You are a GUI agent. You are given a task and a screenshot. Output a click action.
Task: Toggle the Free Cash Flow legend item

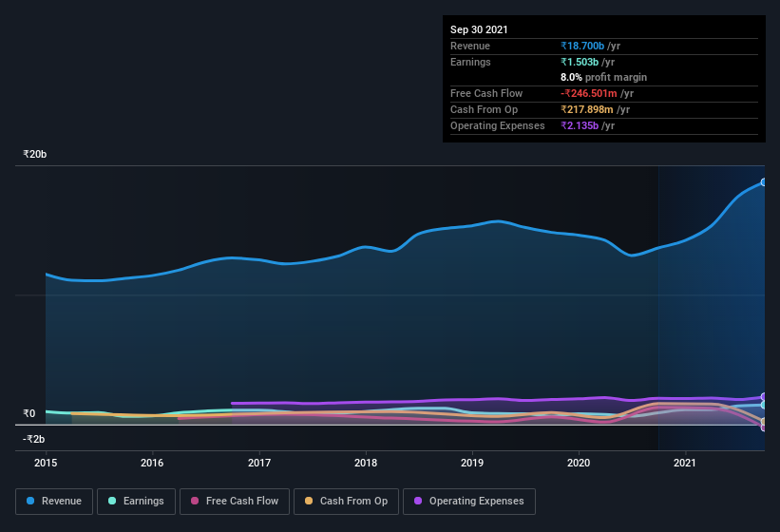(235, 502)
